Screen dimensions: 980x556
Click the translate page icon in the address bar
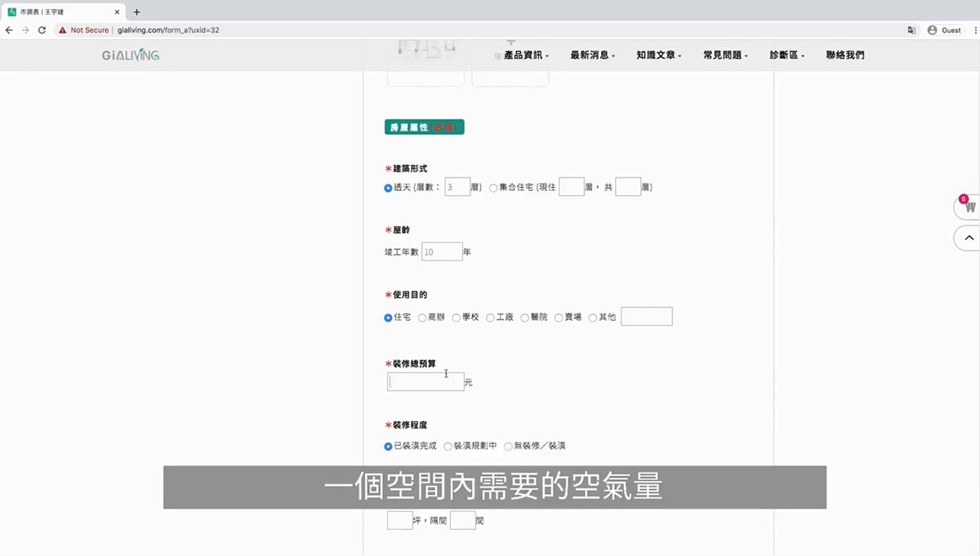911,30
